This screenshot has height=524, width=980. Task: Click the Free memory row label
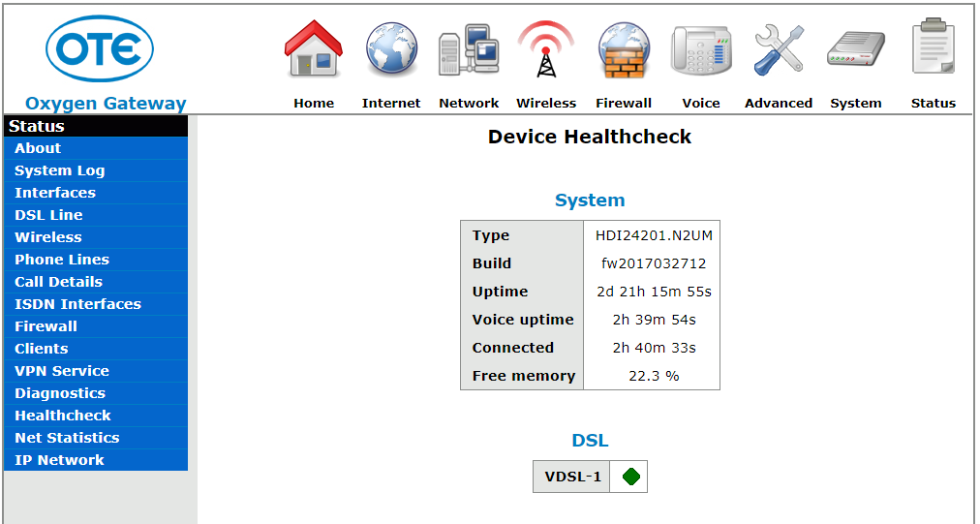click(x=523, y=376)
